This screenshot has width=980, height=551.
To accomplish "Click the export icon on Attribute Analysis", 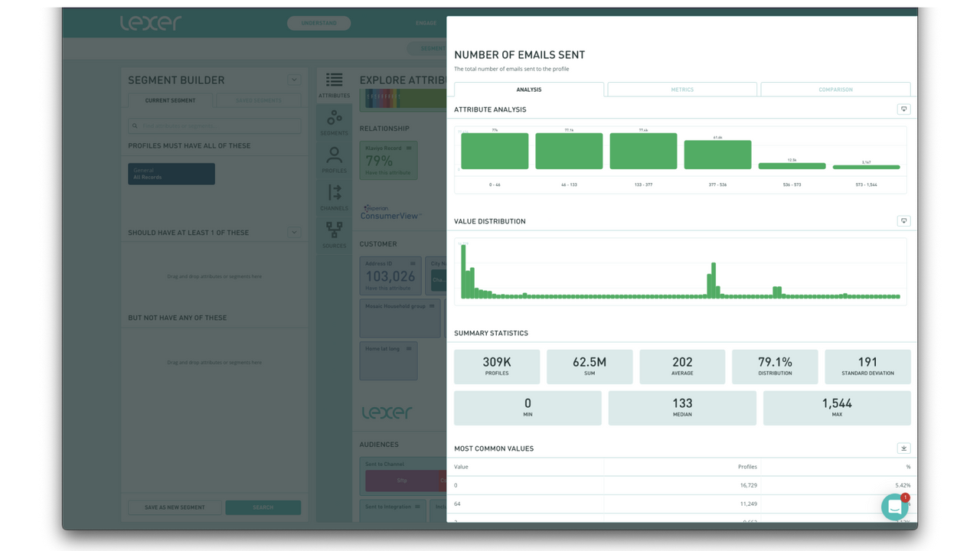I will pyautogui.click(x=903, y=109).
